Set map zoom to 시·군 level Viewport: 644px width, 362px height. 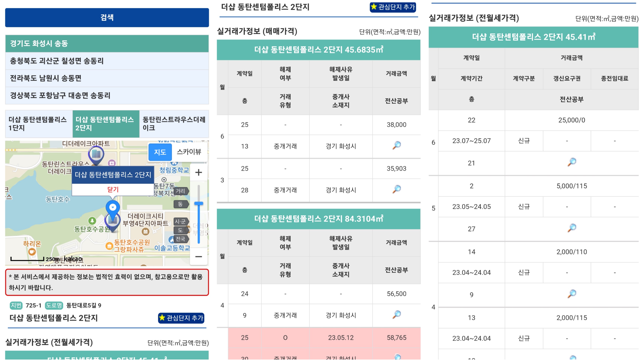(181, 222)
